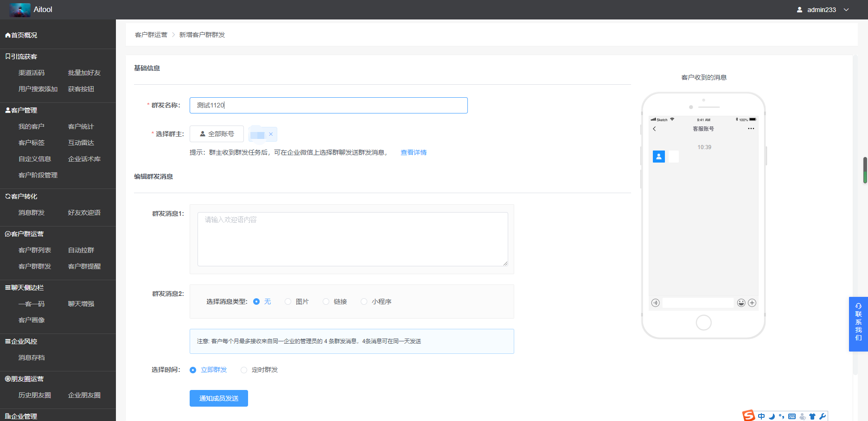The height and width of the screenshot is (421, 868).
Task: Open 客户群列表 menu item
Action: coord(35,250)
